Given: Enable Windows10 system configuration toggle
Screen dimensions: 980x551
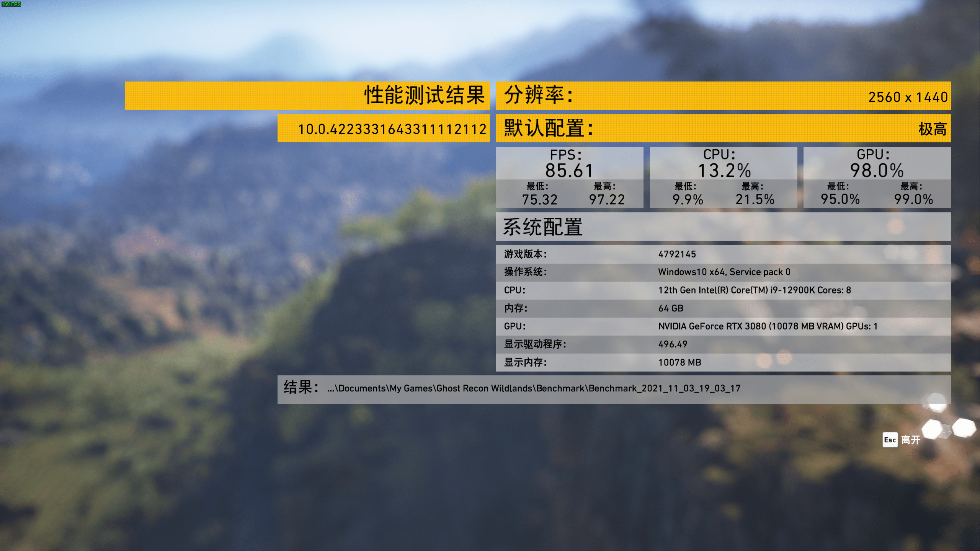Looking at the screenshot, I should click(724, 272).
